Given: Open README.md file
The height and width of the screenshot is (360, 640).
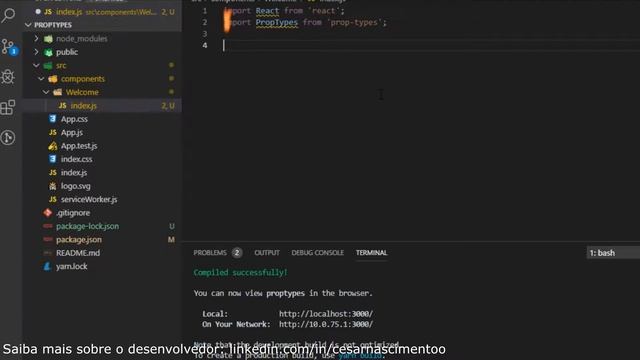Looking at the screenshot, I should click(x=78, y=253).
